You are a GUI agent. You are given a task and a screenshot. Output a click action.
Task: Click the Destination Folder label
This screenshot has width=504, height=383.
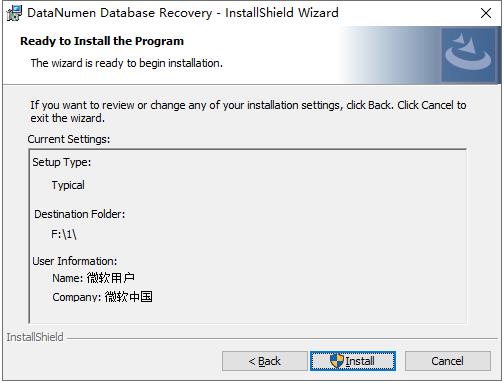coord(80,214)
